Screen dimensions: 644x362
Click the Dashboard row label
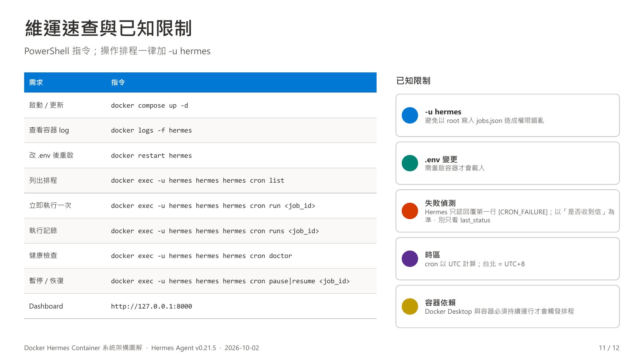[46, 306]
